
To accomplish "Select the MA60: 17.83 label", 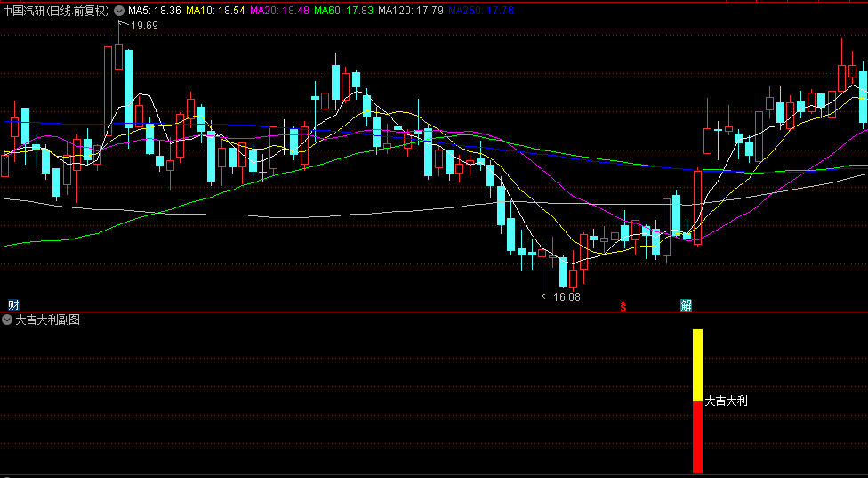I will pos(344,10).
